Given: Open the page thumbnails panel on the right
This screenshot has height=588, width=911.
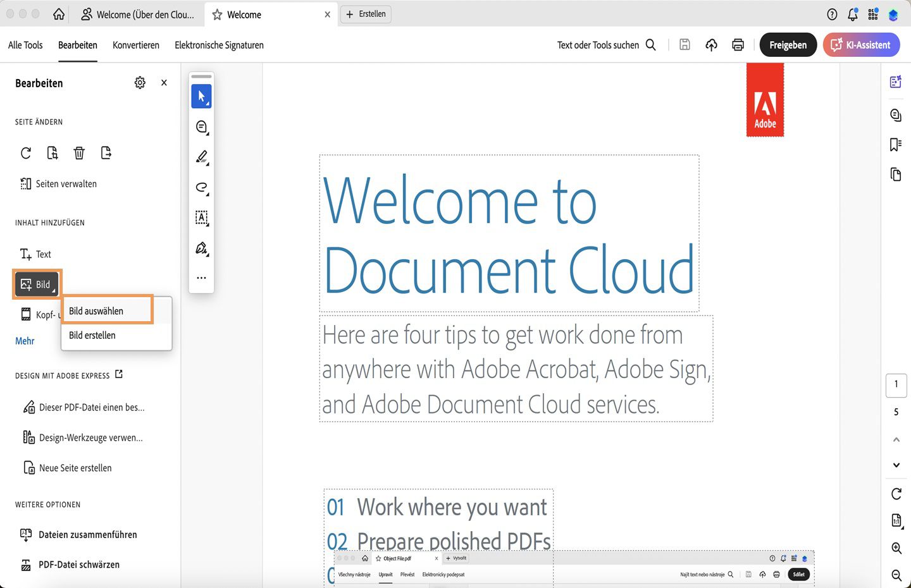Looking at the screenshot, I should [x=895, y=175].
